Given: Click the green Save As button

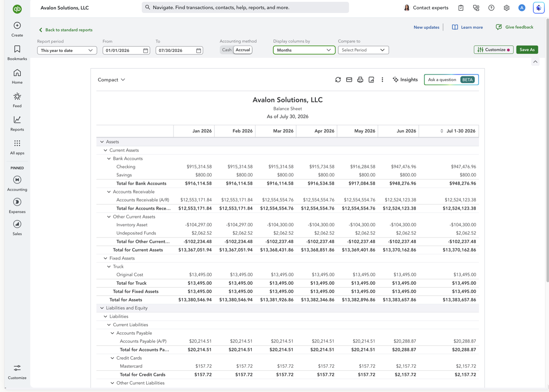Looking at the screenshot, I should (x=527, y=50).
